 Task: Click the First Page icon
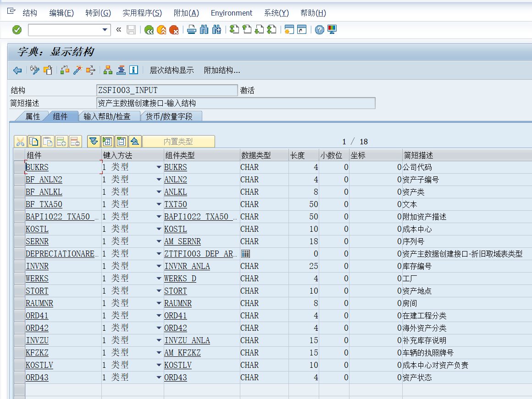click(x=234, y=30)
